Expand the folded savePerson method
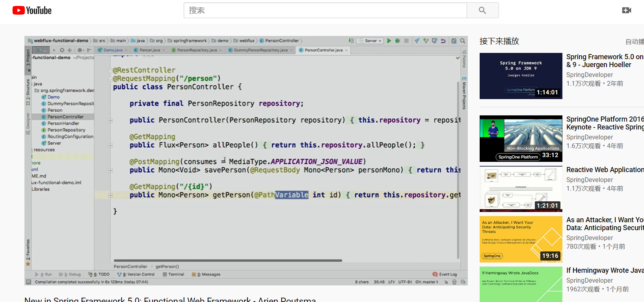This screenshot has width=644, height=302. [111, 170]
